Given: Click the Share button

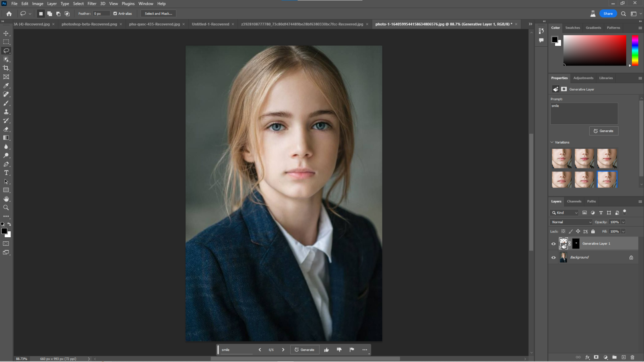Looking at the screenshot, I should [608, 14].
